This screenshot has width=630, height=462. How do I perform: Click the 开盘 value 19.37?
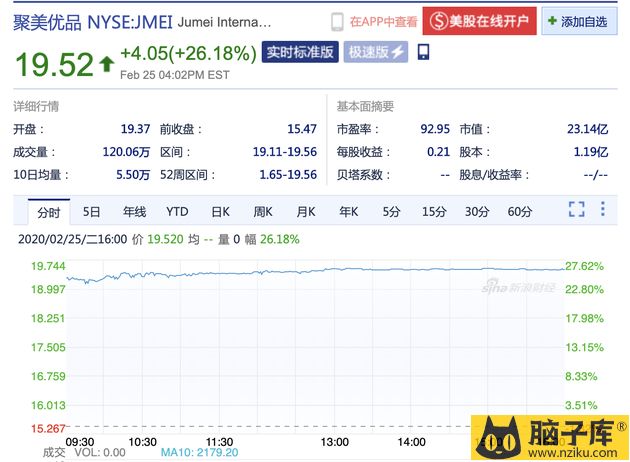click(x=135, y=129)
